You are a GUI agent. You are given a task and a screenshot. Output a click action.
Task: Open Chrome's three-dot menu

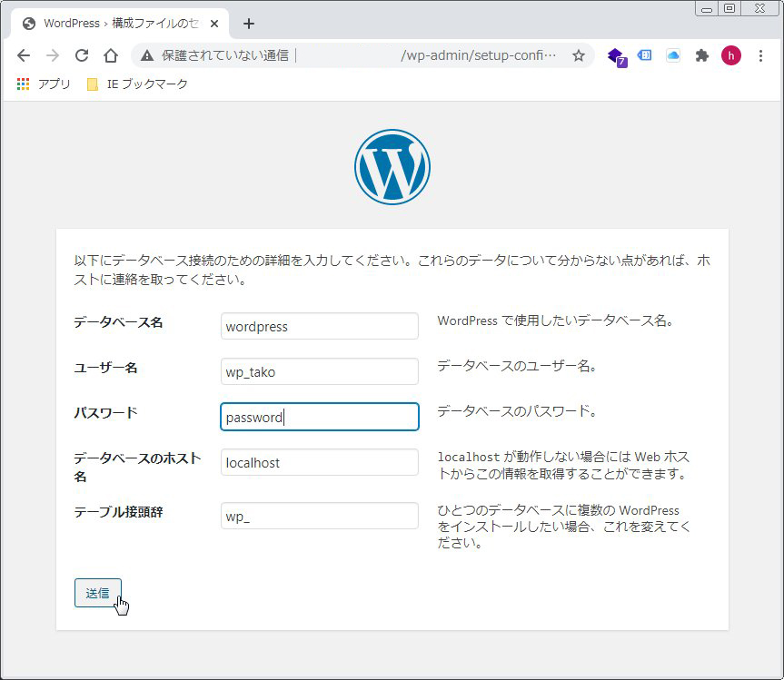[760, 55]
